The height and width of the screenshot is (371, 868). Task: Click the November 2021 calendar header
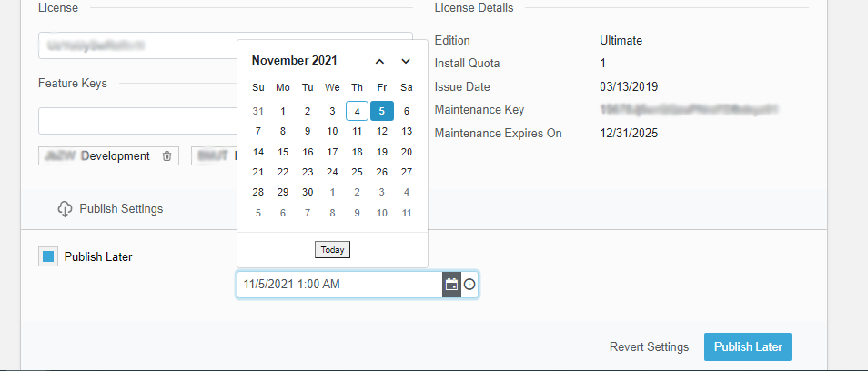coord(295,61)
